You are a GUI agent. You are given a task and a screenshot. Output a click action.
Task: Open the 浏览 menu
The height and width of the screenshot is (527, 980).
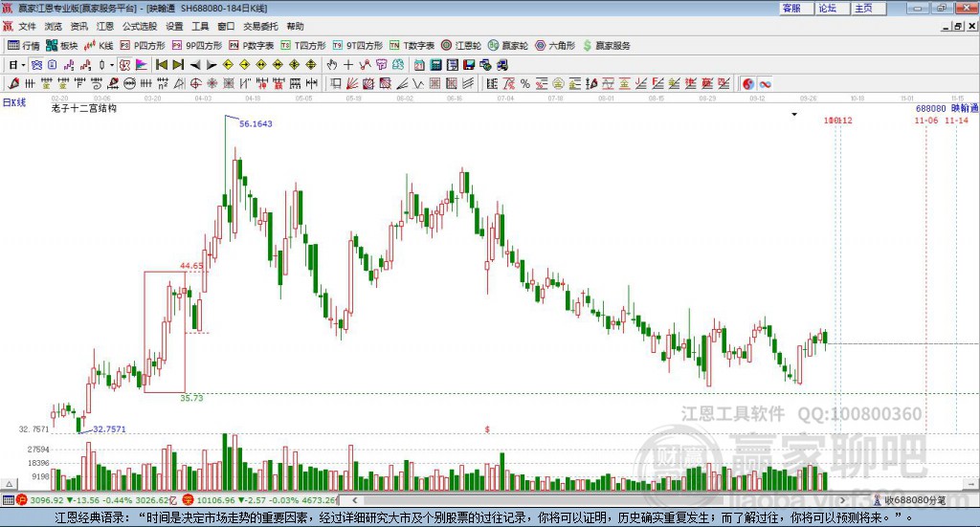54,26
